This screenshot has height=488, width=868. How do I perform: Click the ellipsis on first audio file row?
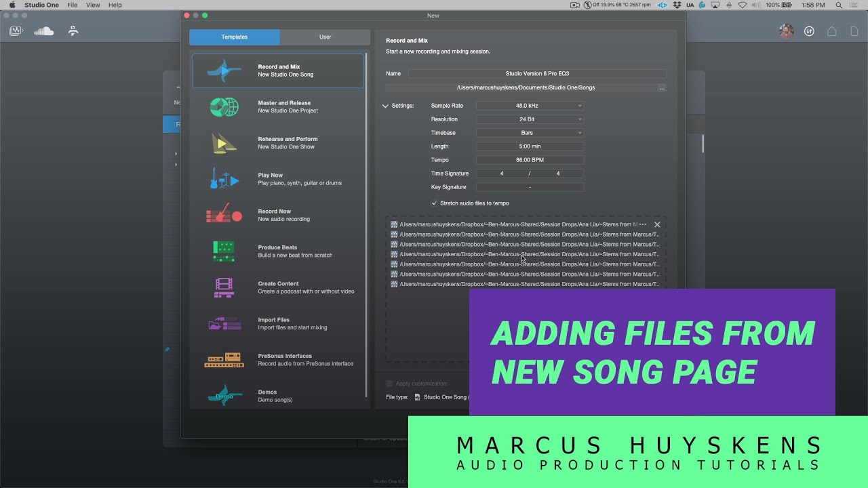coord(643,224)
